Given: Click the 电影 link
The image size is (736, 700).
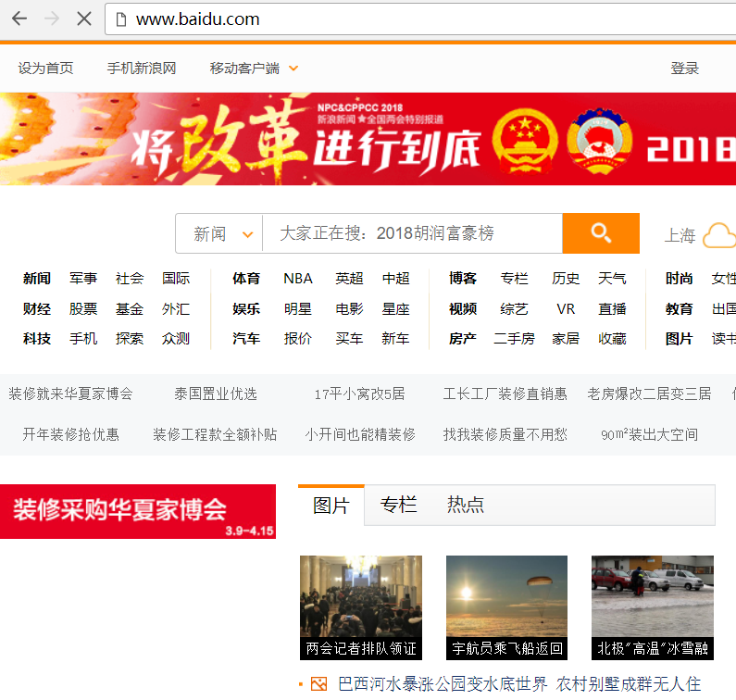Looking at the screenshot, I should [349, 309].
